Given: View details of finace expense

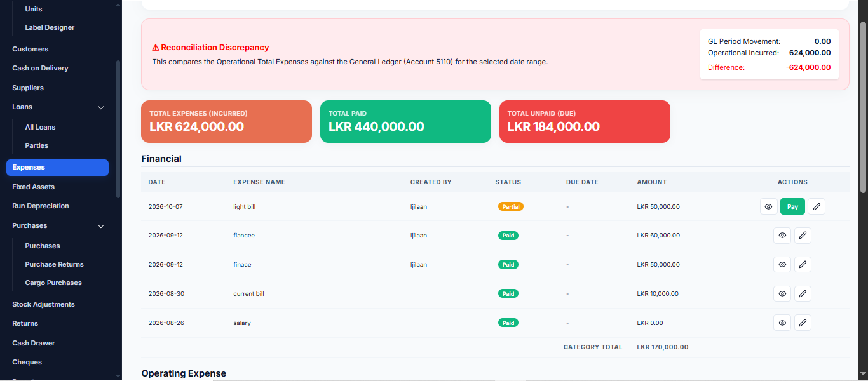Looking at the screenshot, I should point(782,265).
